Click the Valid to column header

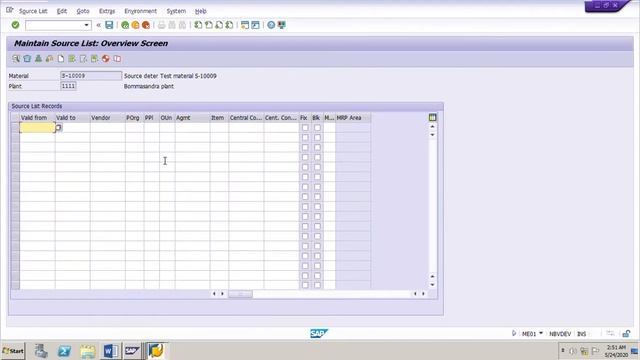(x=73, y=118)
